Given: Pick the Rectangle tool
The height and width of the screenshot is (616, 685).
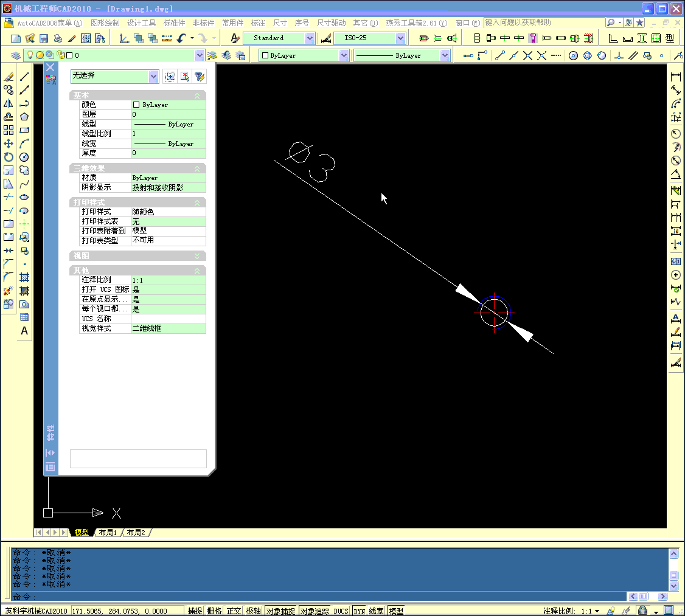Looking at the screenshot, I should pyautogui.click(x=24, y=130).
